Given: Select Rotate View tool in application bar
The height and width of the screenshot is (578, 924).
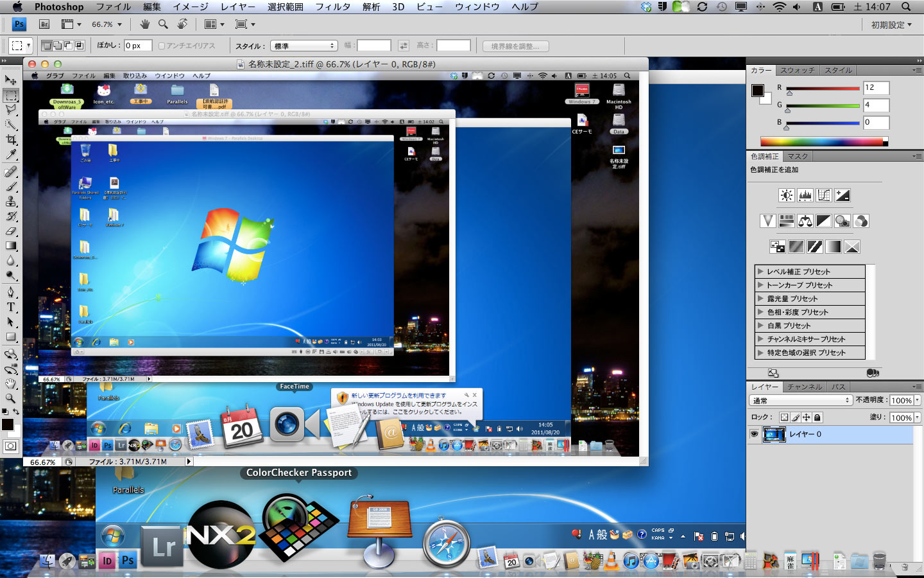Looking at the screenshot, I should point(183,24).
